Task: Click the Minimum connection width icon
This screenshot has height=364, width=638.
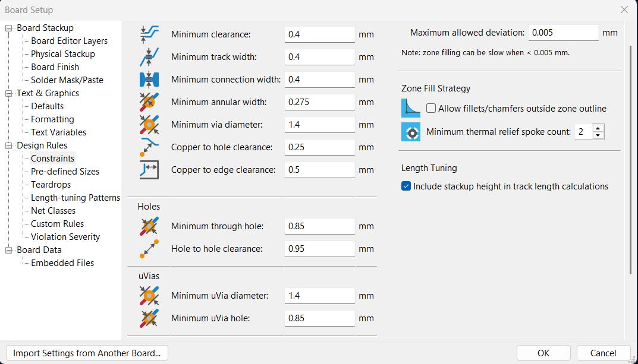Action: tap(149, 80)
